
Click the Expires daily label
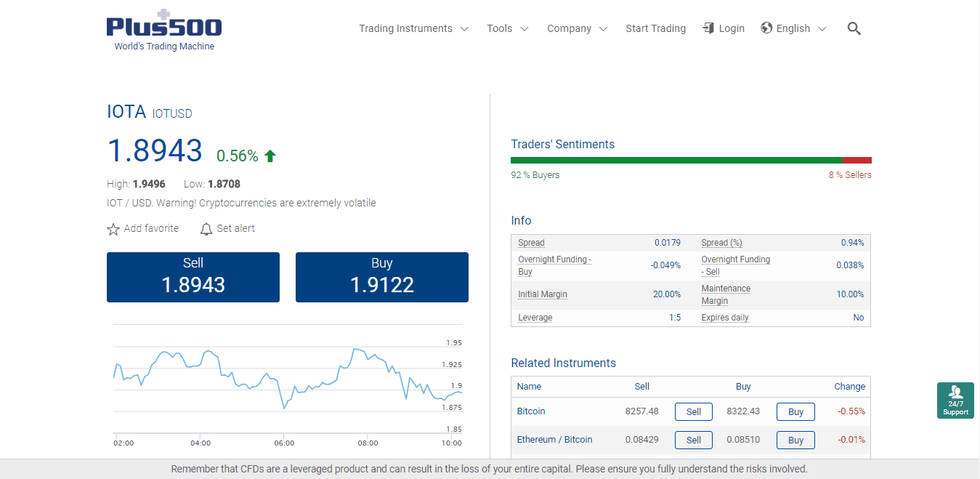tap(725, 318)
